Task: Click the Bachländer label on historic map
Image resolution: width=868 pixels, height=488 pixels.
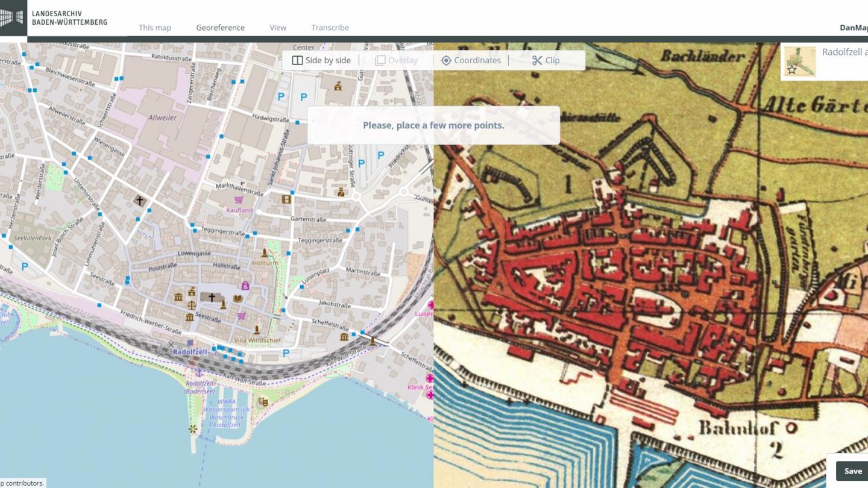Action: (x=703, y=57)
